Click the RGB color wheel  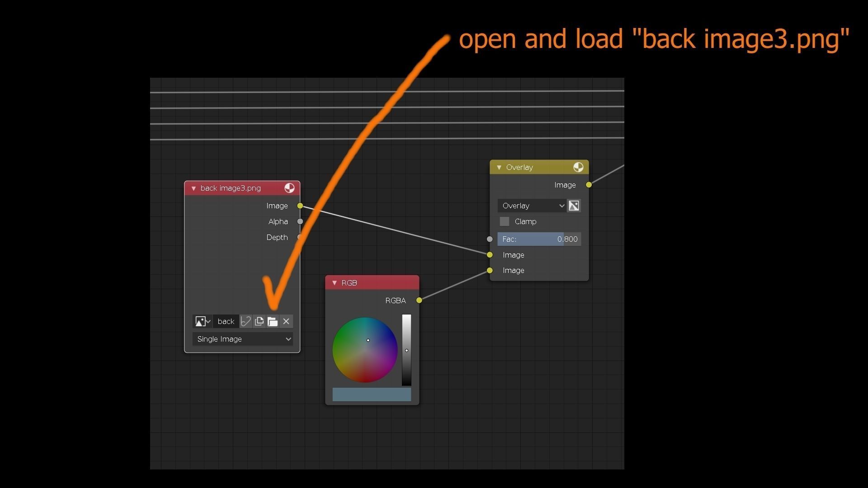pos(365,350)
